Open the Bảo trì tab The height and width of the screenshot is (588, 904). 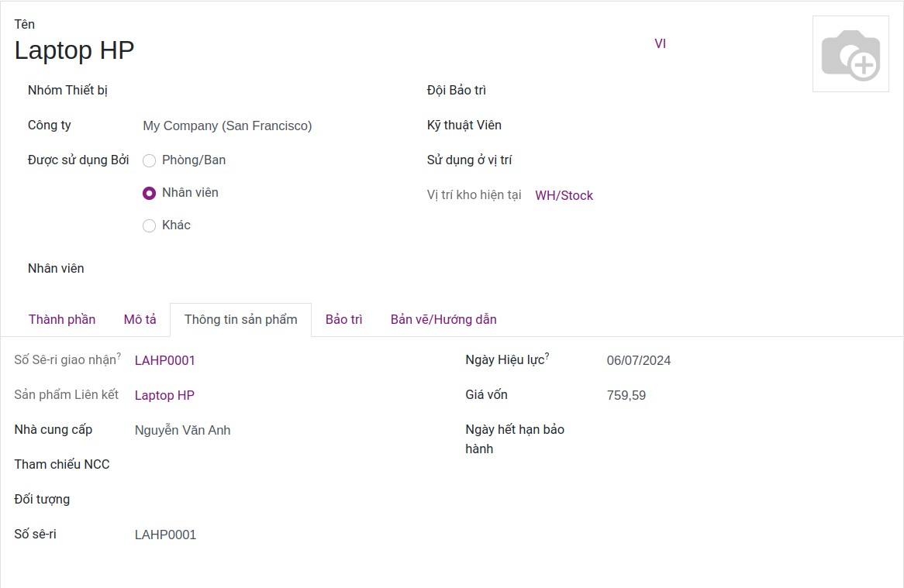pyautogui.click(x=344, y=320)
